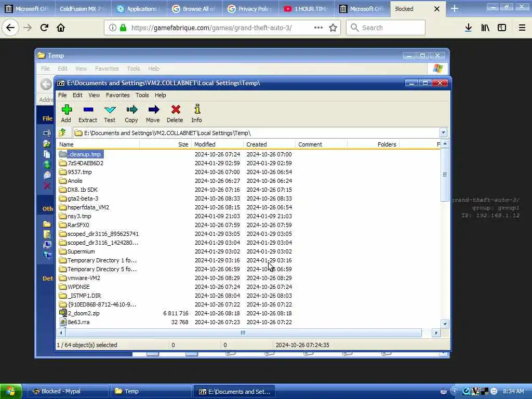Reload the page in the browser
The height and width of the screenshot is (399, 532).
click(x=44, y=28)
